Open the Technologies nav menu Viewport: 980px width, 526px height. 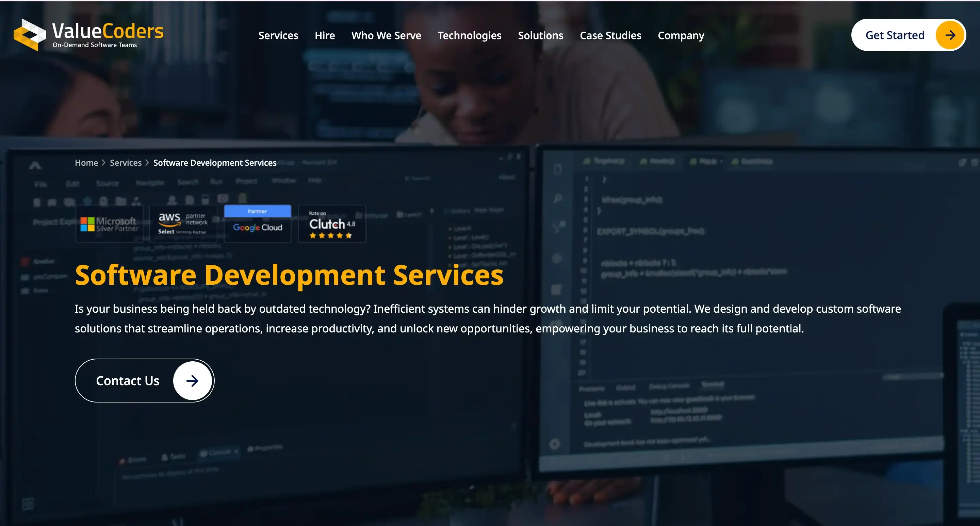(470, 35)
